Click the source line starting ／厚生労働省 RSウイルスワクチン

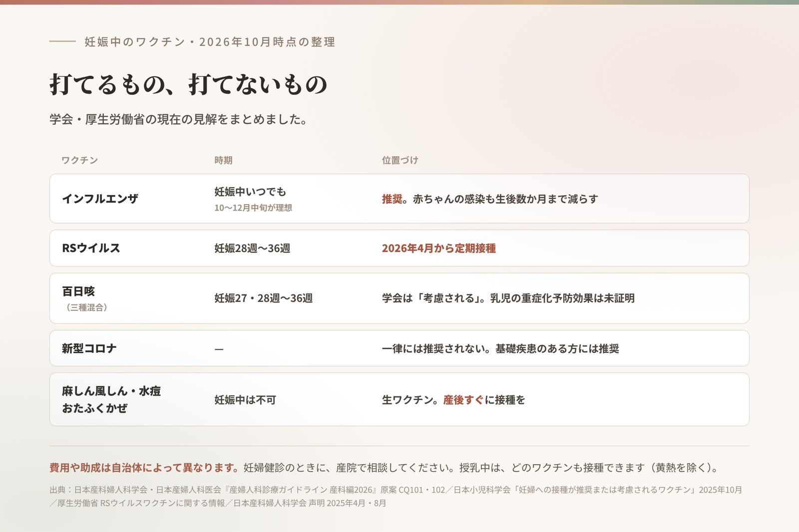218,503
